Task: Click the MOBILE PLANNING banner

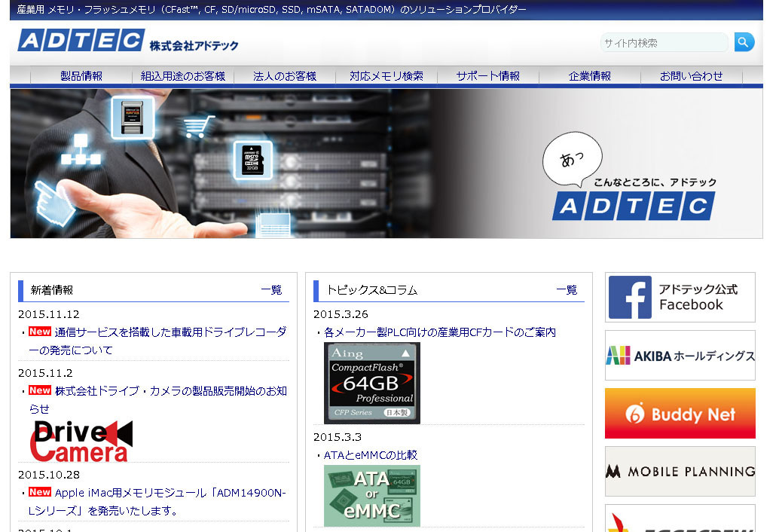Action: [679, 471]
